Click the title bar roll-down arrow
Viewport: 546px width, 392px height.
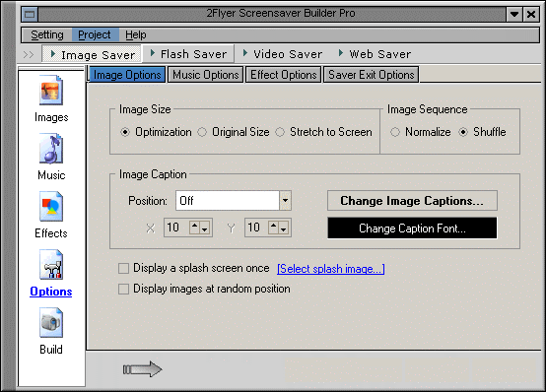pyautogui.click(x=514, y=14)
